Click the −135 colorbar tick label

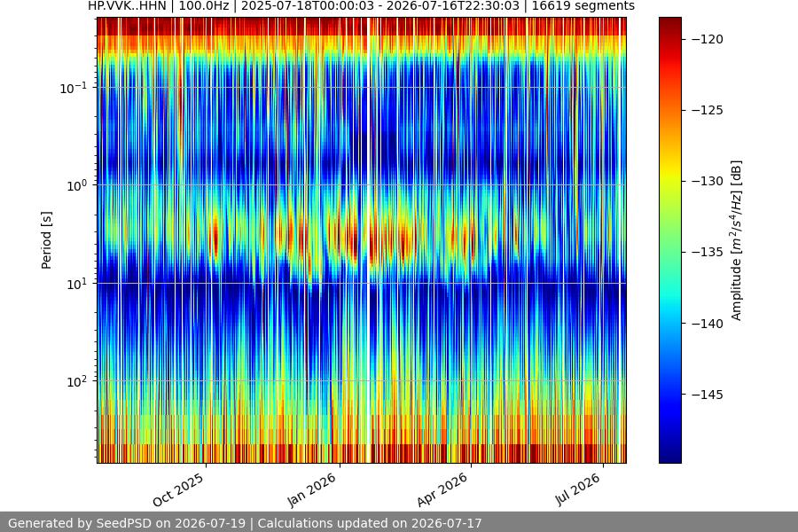(x=707, y=252)
